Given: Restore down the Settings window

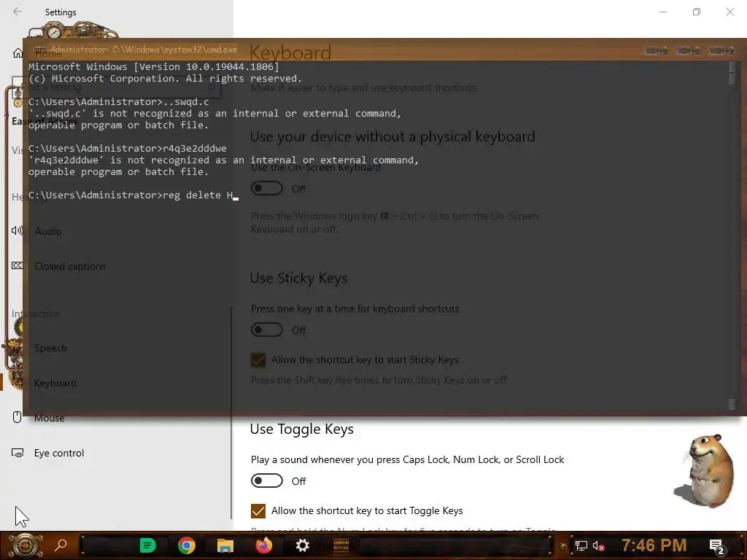Looking at the screenshot, I should pos(697,12).
